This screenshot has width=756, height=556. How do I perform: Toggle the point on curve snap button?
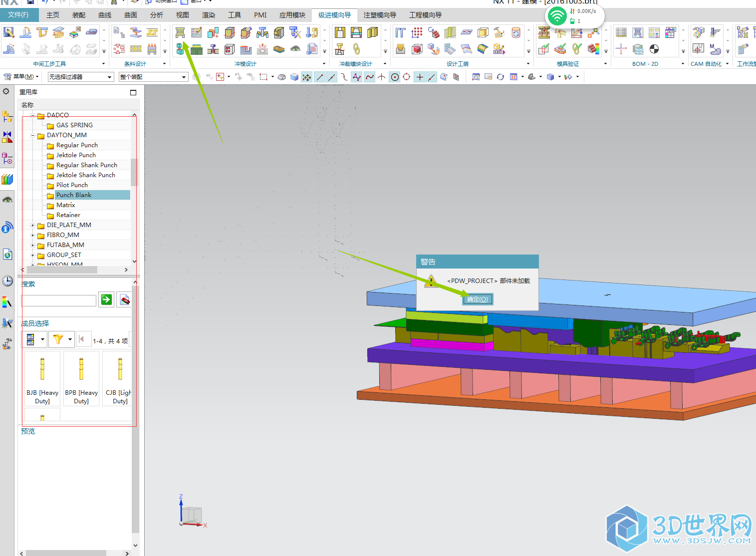(432, 77)
